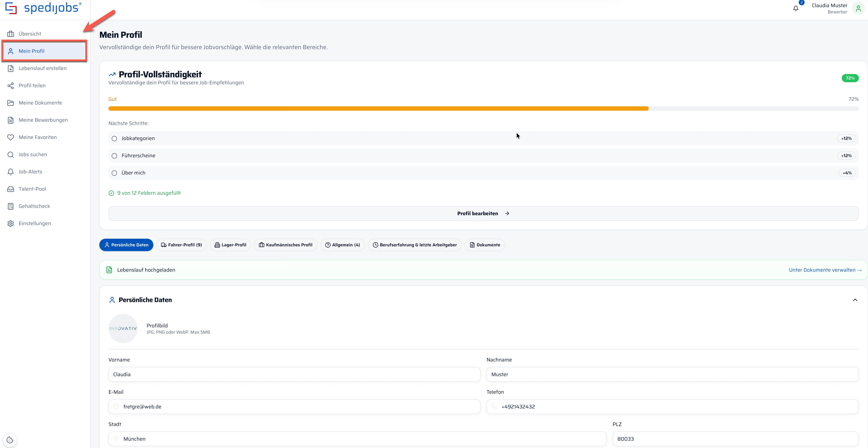Switch to Lager-Profil tab
Viewport: 868px width, 448px height.
230,245
